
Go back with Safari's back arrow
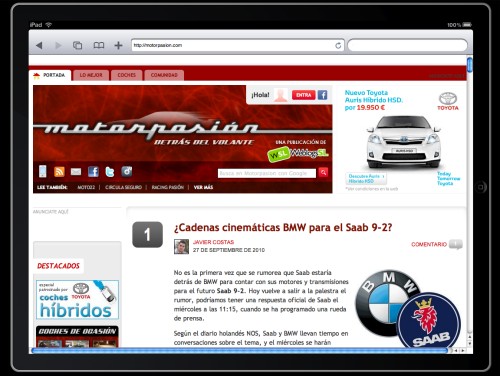(39, 45)
